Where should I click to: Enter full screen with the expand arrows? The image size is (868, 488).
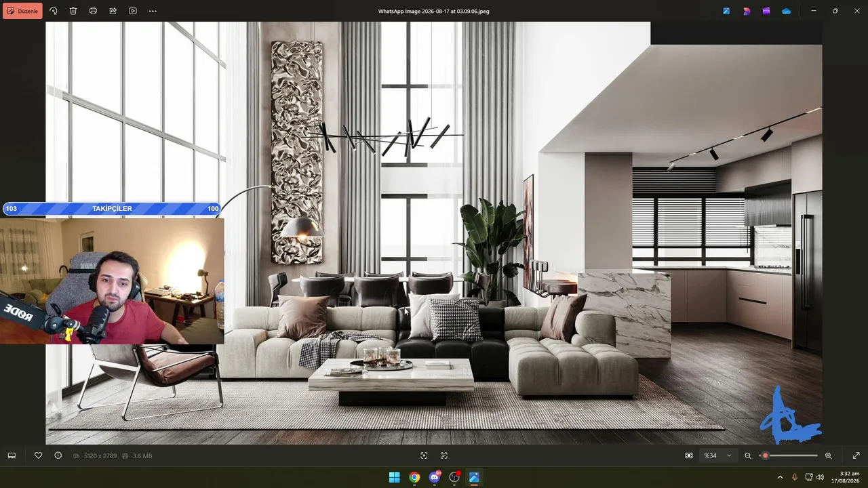pos(856,455)
